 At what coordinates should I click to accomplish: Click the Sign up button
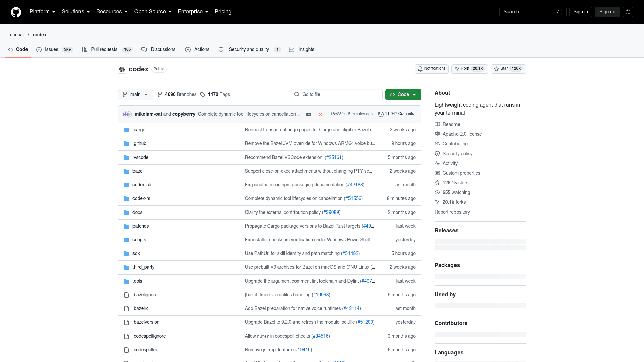(x=607, y=12)
